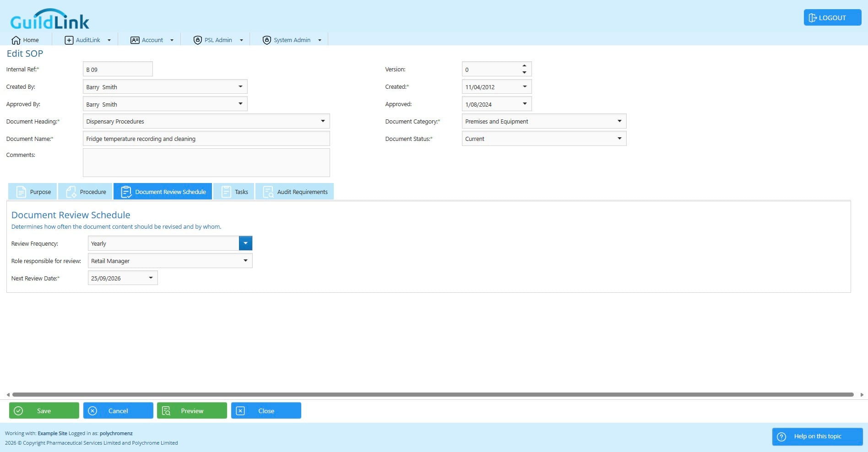
Task: Click the AuditLink plus icon
Action: (69, 40)
